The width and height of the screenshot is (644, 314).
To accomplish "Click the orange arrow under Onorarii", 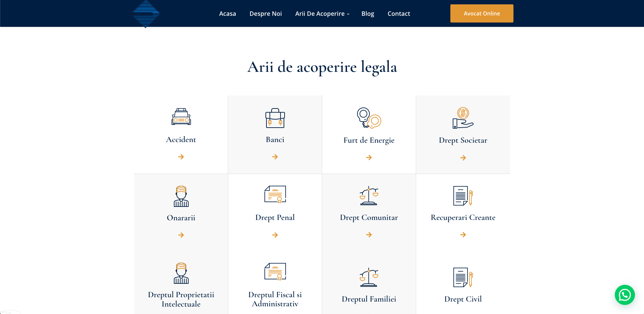I will tap(181, 235).
